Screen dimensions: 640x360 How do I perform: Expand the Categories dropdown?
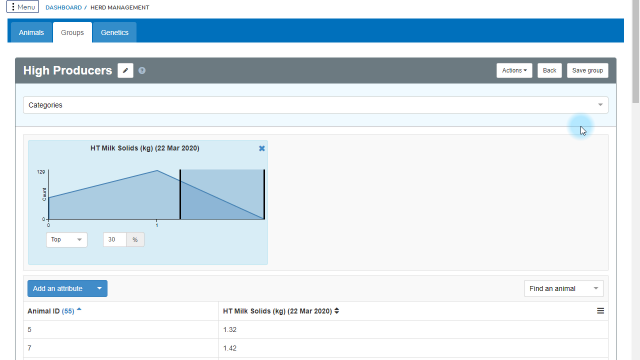[316, 105]
